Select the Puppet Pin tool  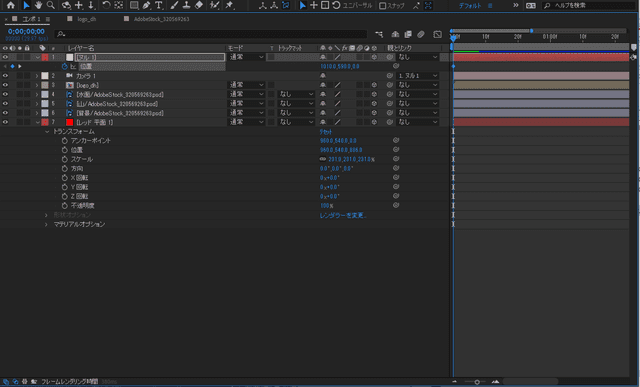pyautogui.click(x=229, y=5)
